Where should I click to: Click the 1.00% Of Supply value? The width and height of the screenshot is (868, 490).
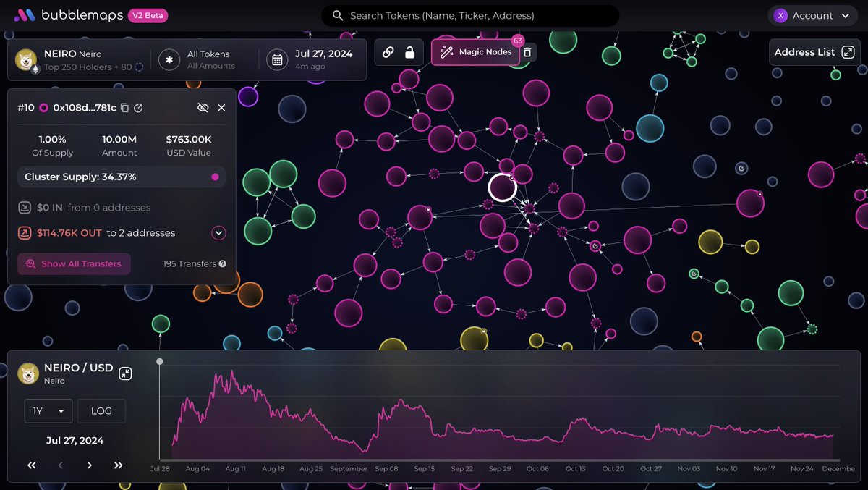pos(53,139)
